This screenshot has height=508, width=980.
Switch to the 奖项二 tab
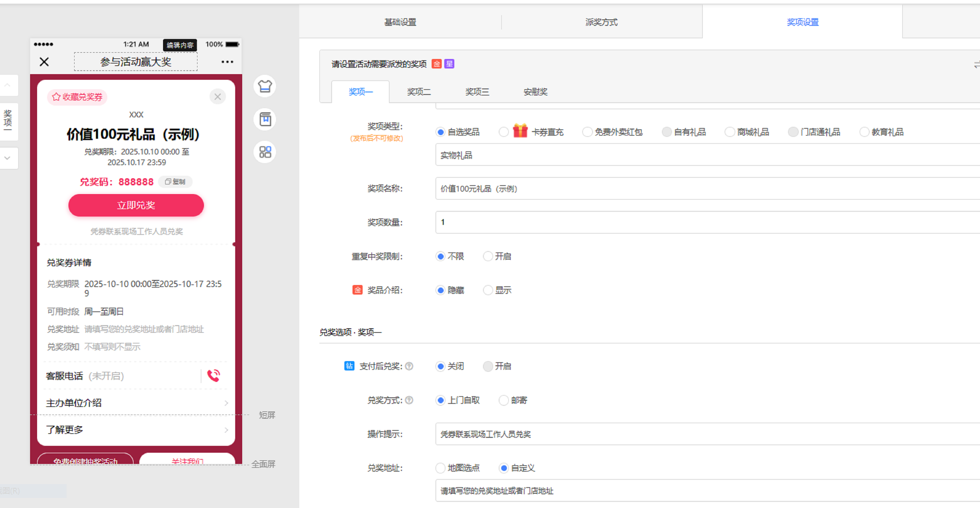pos(418,92)
